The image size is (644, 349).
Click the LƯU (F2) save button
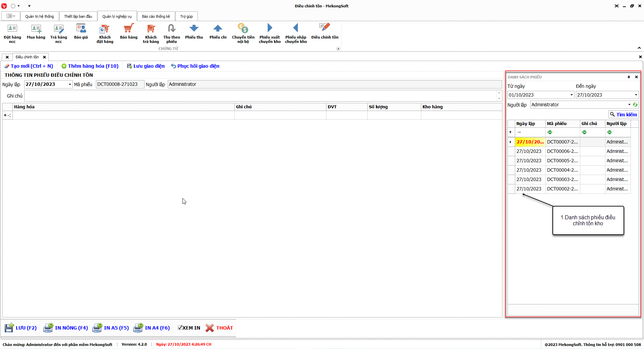point(21,328)
